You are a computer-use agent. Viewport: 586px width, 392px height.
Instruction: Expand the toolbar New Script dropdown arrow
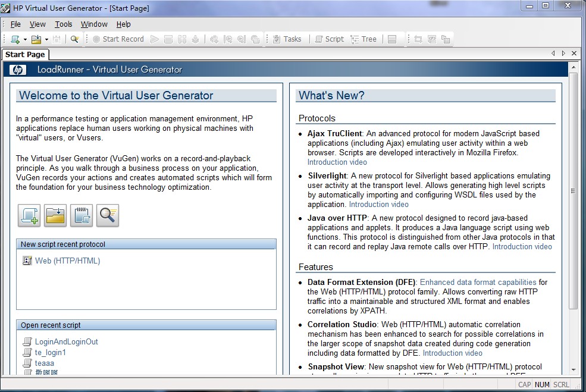(25, 39)
